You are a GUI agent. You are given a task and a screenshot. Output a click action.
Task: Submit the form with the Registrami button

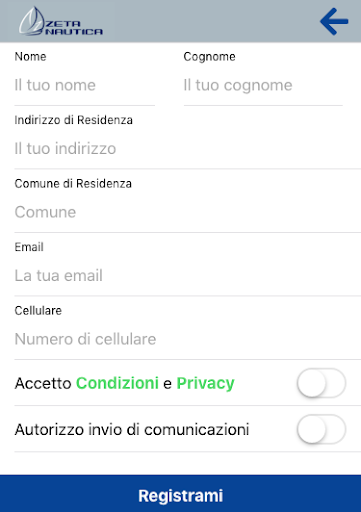coord(180,494)
